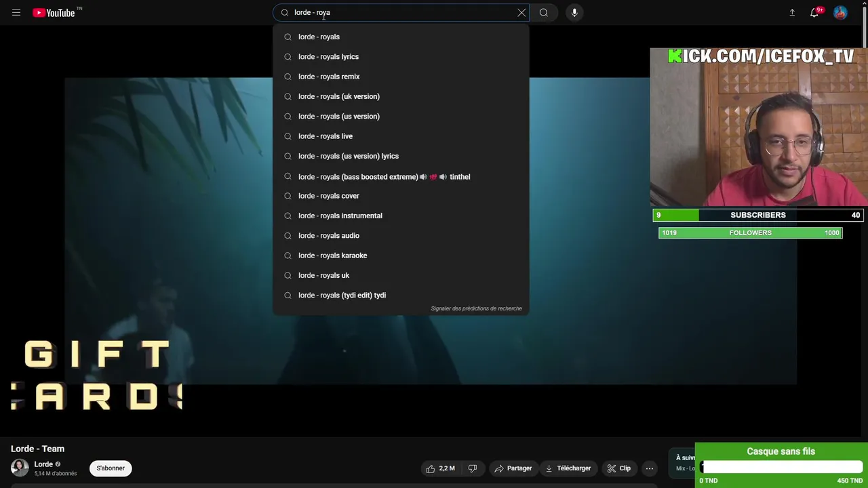Choose "lorde - royals (uk version)" suggestion
The image size is (868, 488).
(401, 96)
